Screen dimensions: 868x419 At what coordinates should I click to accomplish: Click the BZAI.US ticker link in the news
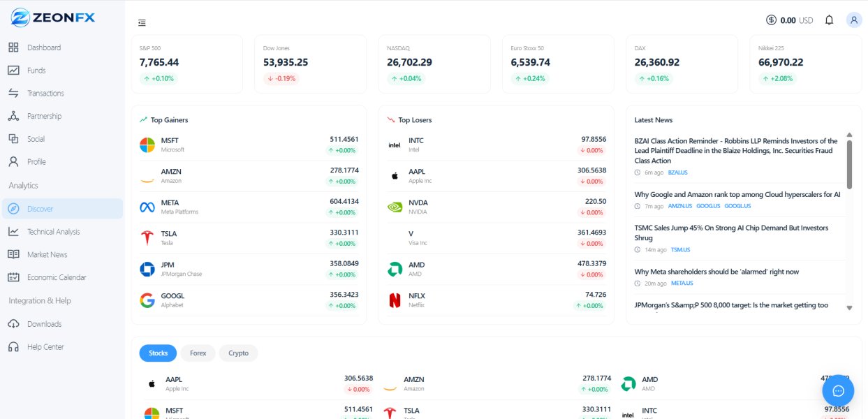click(x=678, y=172)
